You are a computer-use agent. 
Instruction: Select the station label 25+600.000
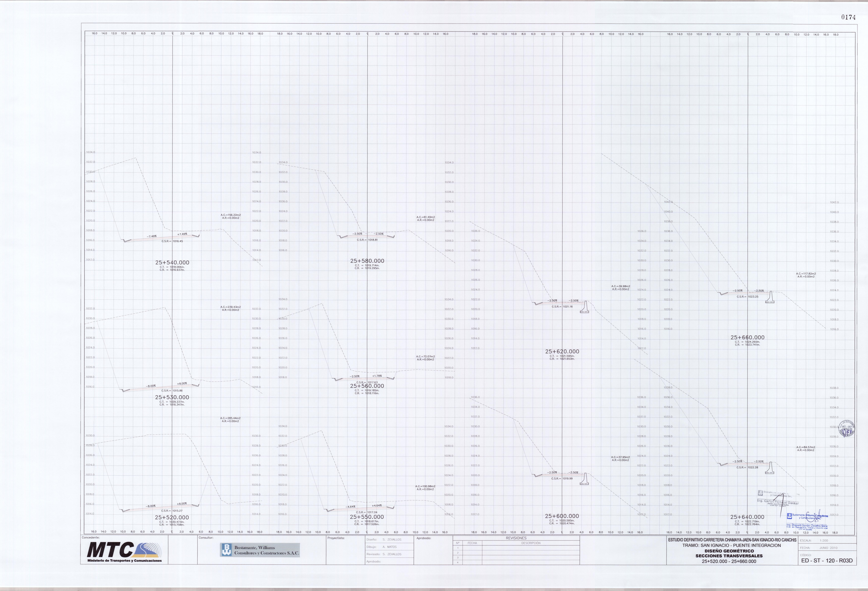pos(562,516)
